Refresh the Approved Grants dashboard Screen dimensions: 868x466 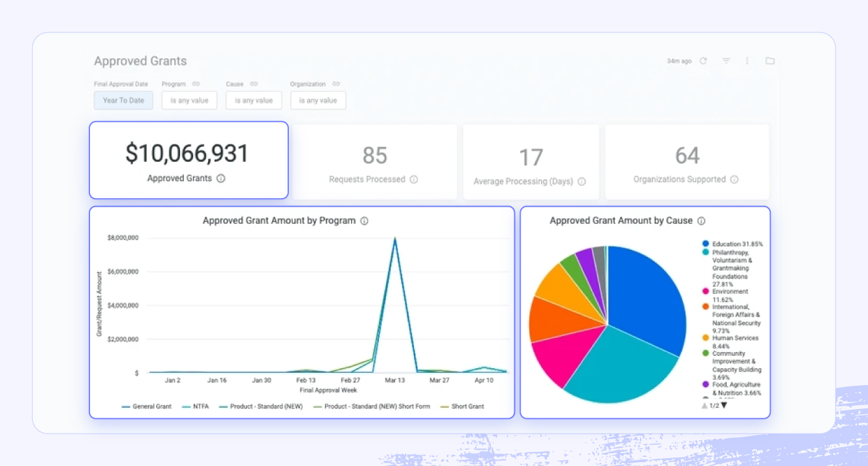coord(703,60)
